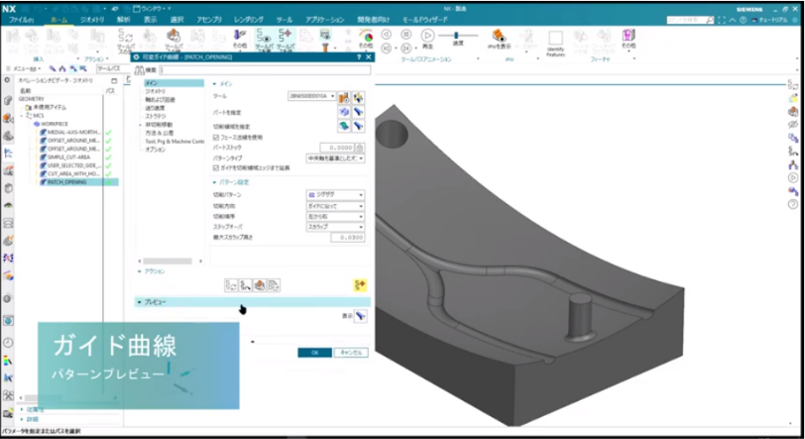Open the Stepover dropdown showing Scallop
The height and width of the screenshot is (439, 805).
pos(335,227)
